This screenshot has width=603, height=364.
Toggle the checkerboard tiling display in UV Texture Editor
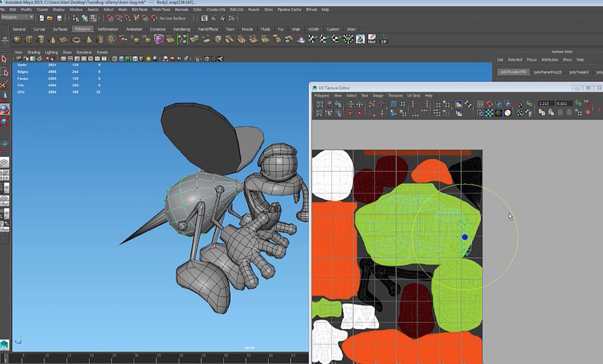pos(489,111)
